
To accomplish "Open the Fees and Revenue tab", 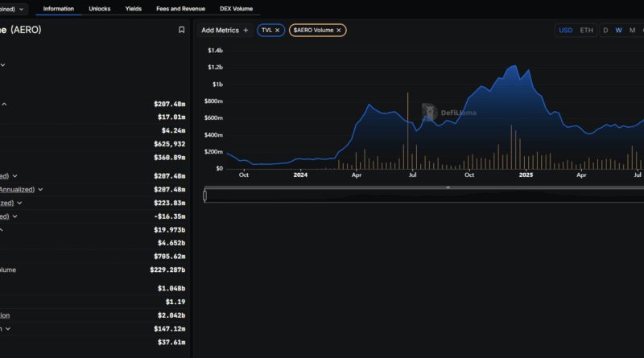I will pos(180,9).
